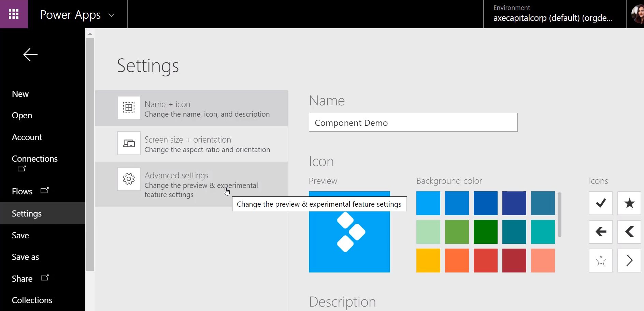The image size is (644, 311).
Task: Pick the filled star app icon
Action: 629,203
